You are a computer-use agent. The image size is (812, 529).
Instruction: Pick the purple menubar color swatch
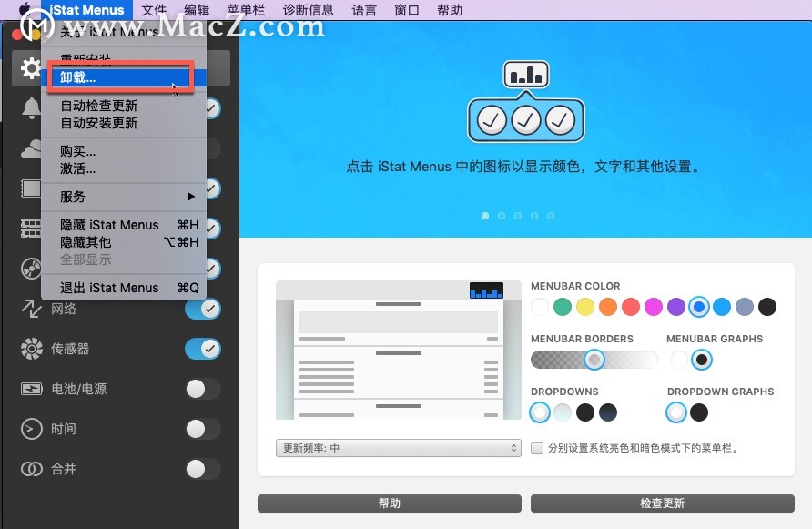676,307
